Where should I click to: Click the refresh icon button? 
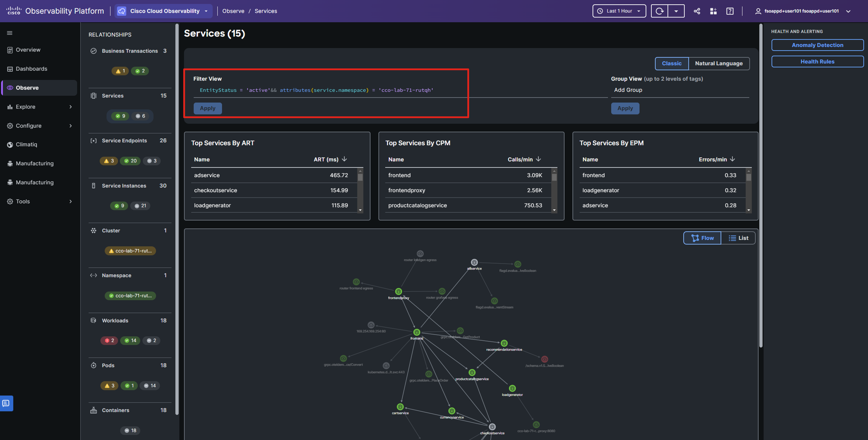(x=659, y=11)
